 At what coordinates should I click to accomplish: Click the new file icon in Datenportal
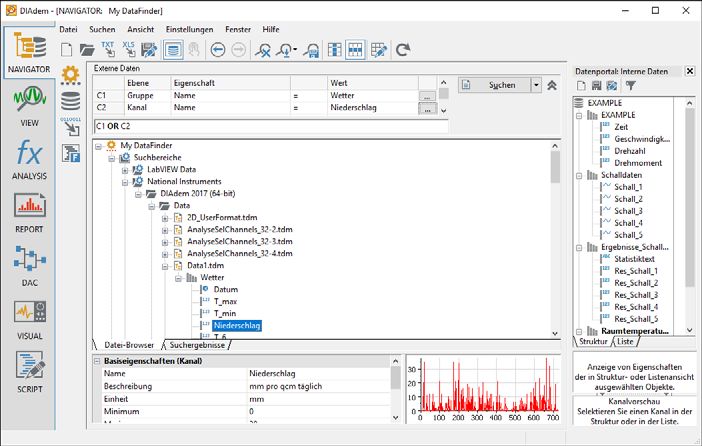point(581,86)
